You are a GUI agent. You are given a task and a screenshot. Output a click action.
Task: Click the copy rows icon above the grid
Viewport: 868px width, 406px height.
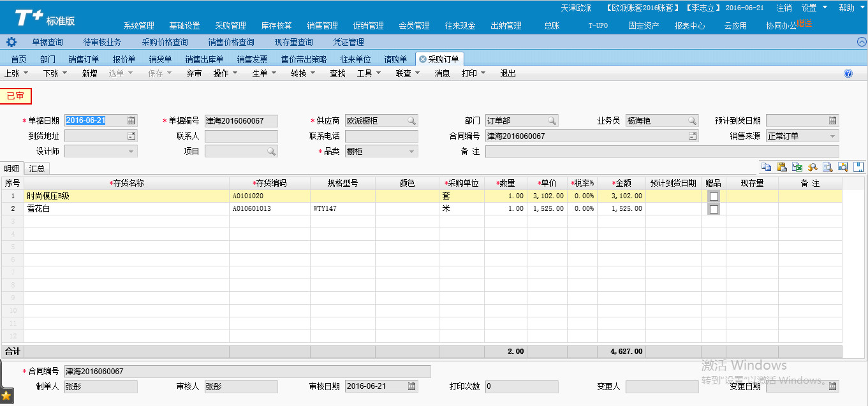[x=766, y=167]
